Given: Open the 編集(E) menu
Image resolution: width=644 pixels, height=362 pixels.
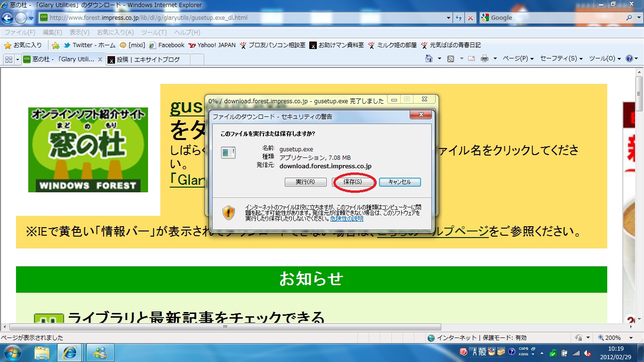Looking at the screenshot, I should [52, 33].
